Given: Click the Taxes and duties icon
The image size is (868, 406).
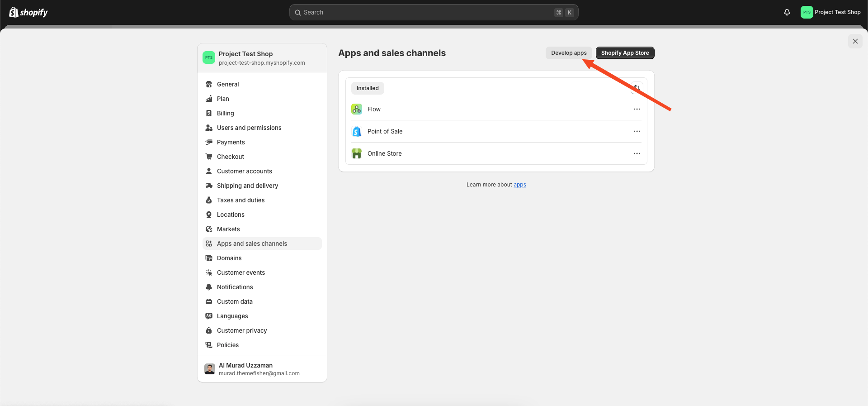Looking at the screenshot, I should 209,200.
